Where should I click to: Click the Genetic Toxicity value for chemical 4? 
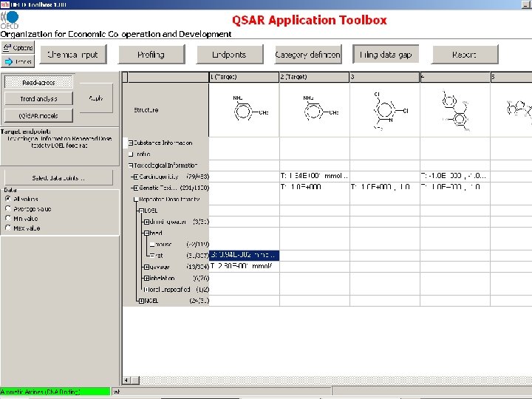coord(455,187)
